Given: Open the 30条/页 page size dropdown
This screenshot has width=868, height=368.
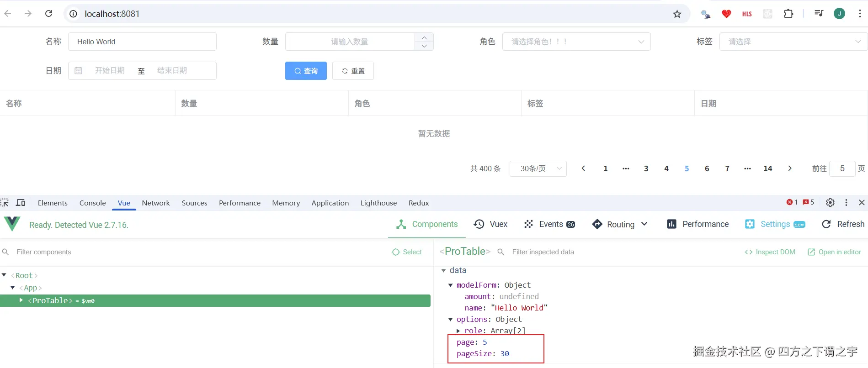Looking at the screenshot, I should 538,168.
